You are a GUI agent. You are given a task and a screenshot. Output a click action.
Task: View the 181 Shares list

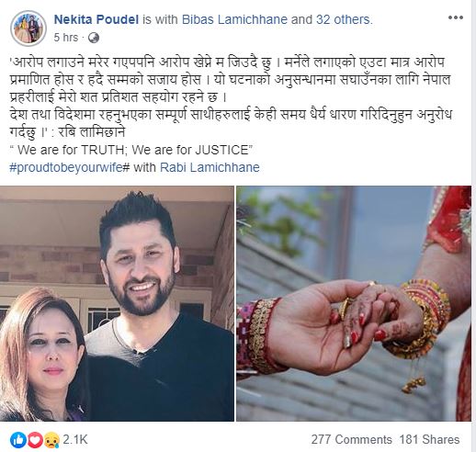(x=429, y=439)
